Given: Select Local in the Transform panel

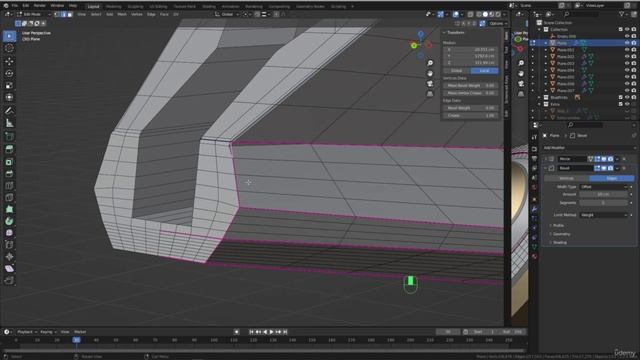Looking at the screenshot, I should (x=484, y=71).
